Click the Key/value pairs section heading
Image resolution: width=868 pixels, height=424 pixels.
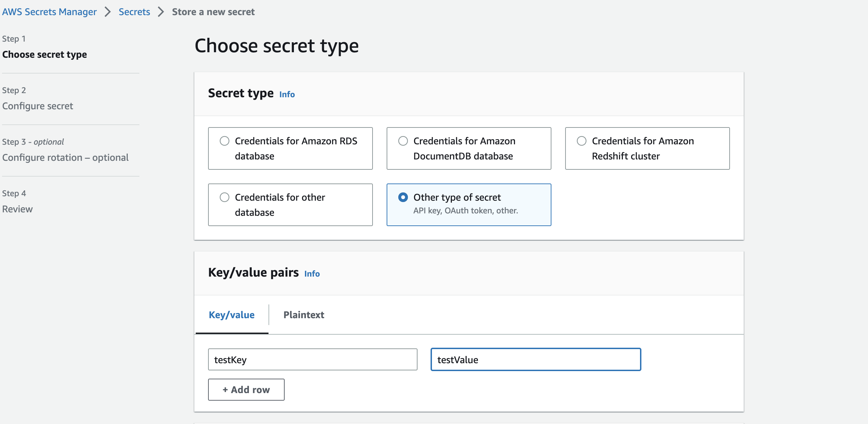253,272
